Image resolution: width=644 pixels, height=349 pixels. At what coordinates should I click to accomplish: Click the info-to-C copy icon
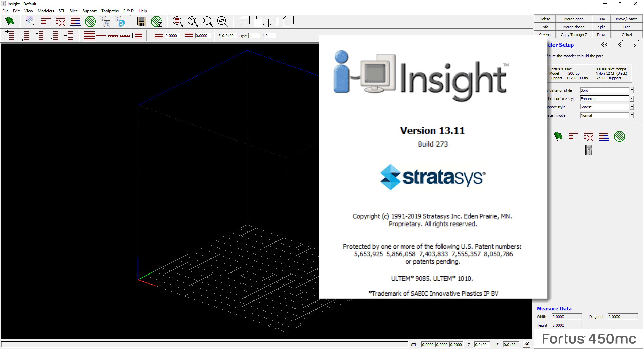click(105, 21)
